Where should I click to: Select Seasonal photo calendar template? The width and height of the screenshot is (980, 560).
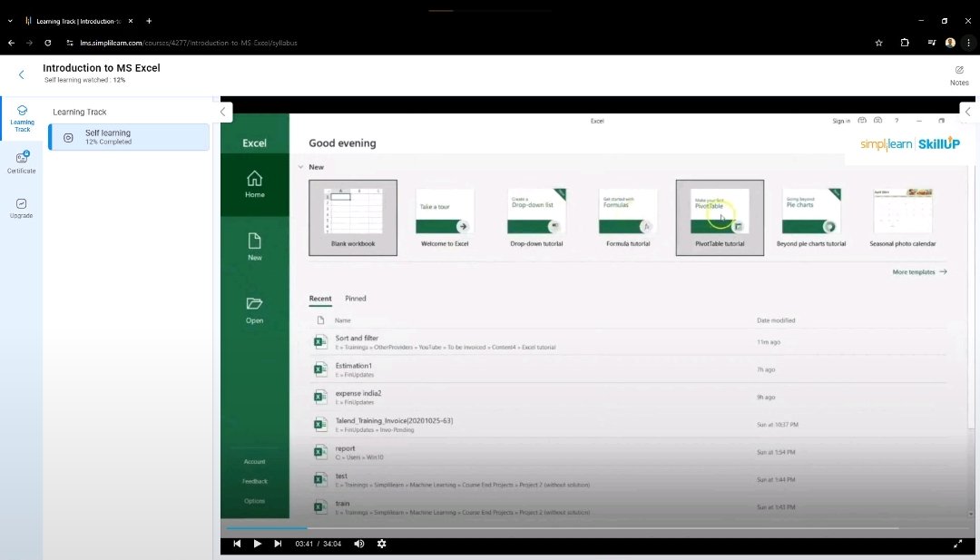coord(903,218)
